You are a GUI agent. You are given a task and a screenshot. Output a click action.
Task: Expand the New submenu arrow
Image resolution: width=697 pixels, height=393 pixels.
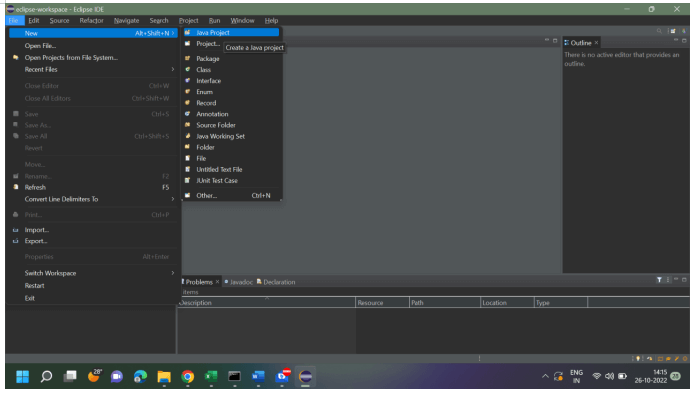(x=172, y=33)
